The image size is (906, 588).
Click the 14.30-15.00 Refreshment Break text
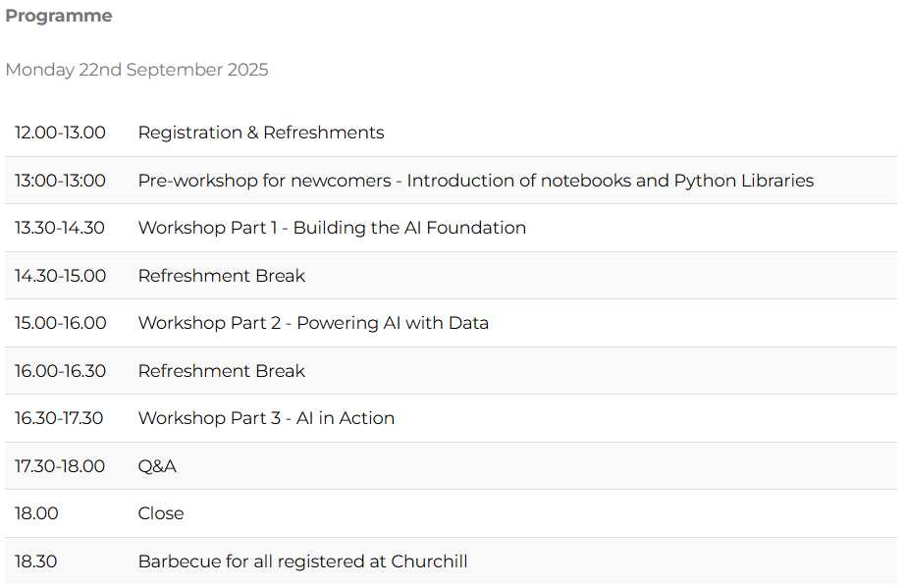(x=221, y=276)
